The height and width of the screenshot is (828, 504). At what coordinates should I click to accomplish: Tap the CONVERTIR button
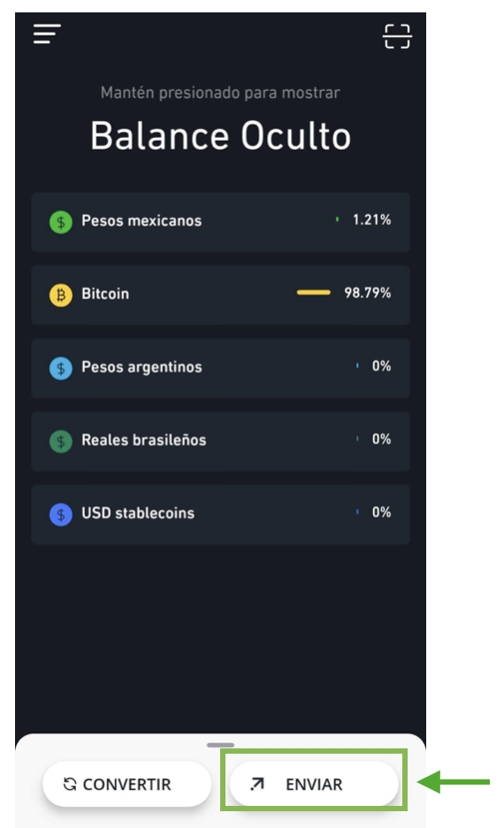point(126,784)
